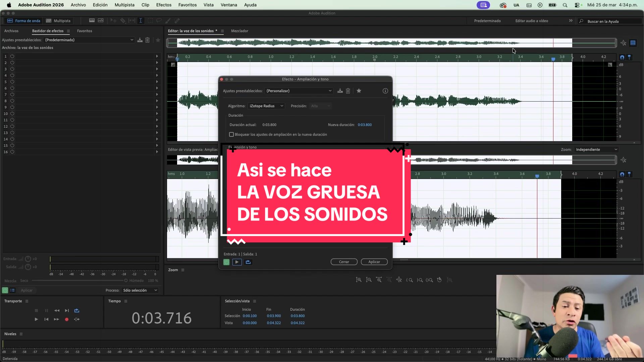Toggle loop playback in Transporte panel
The image size is (644, 362).
(77, 311)
